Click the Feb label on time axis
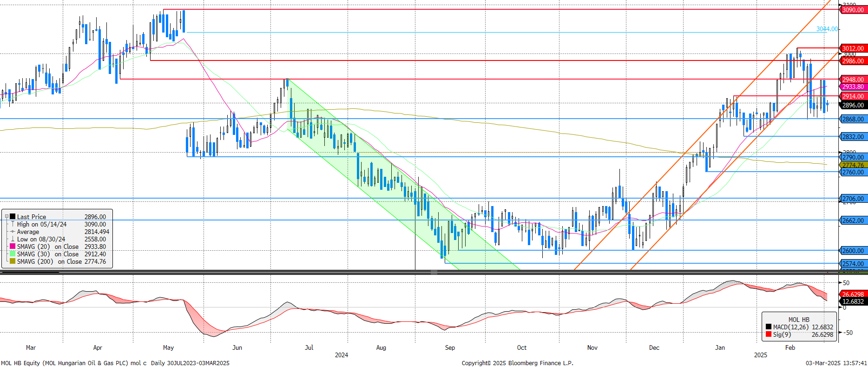 [790, 347]
